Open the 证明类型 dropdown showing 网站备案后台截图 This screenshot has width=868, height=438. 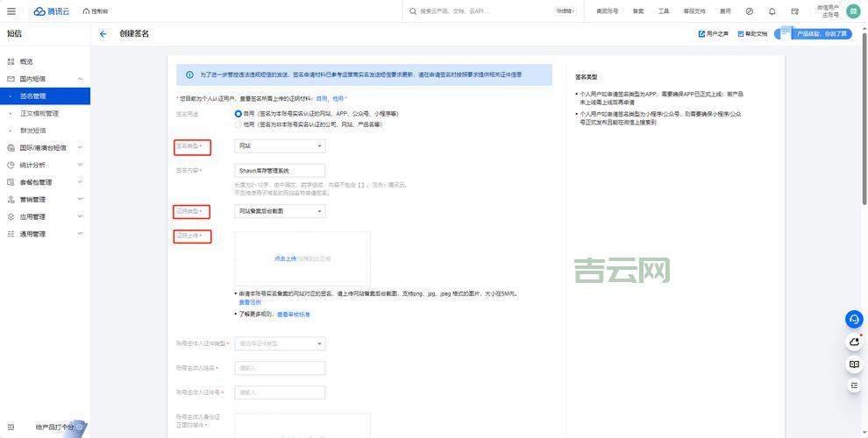coord(280,211)
